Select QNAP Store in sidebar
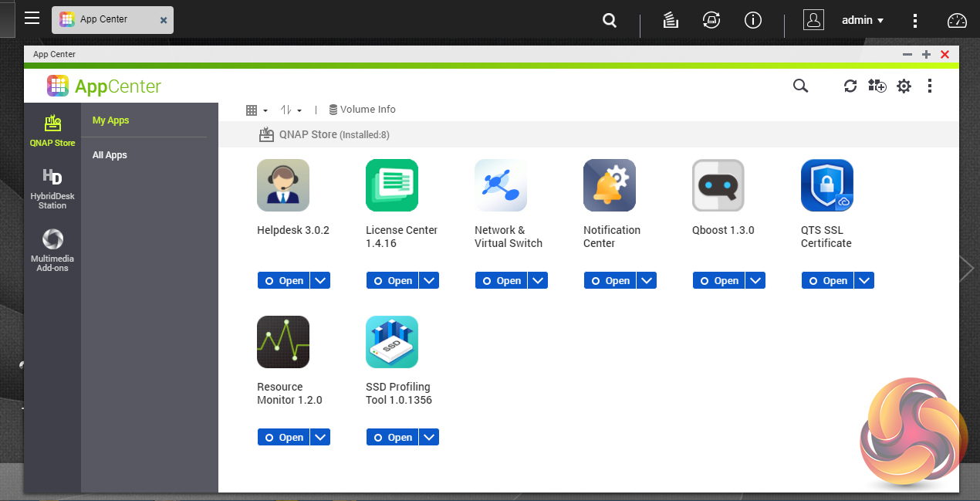The image size is (980, 501). (x=52, y=130)
